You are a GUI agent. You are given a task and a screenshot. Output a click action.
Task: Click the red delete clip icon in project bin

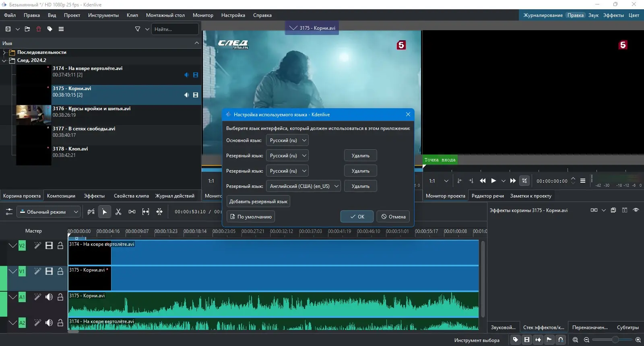[39, 29]
